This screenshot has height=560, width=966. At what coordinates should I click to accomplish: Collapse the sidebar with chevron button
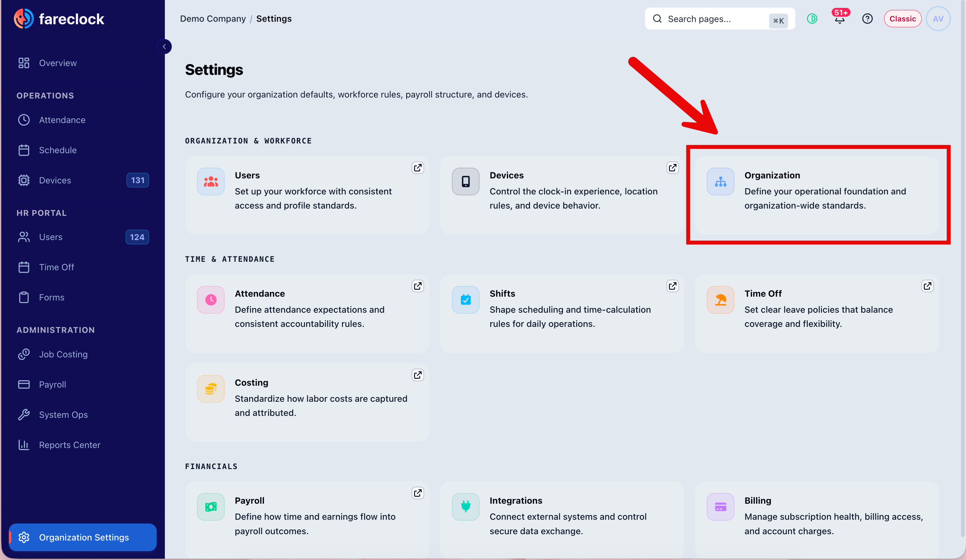[165, 47]
